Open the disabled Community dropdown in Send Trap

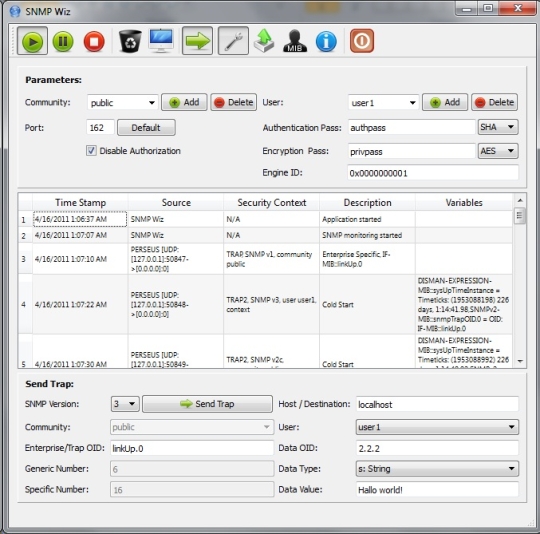(192, 427)
